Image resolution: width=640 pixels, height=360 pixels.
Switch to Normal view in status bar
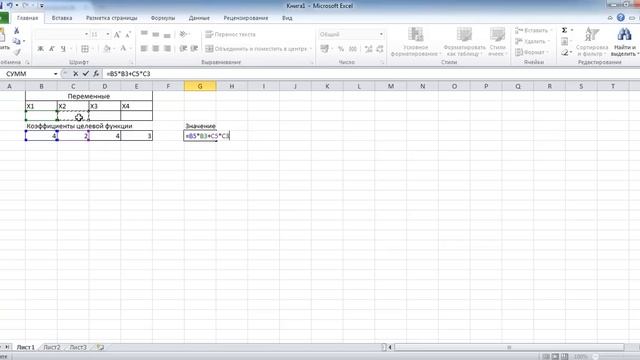click(546, 356)
